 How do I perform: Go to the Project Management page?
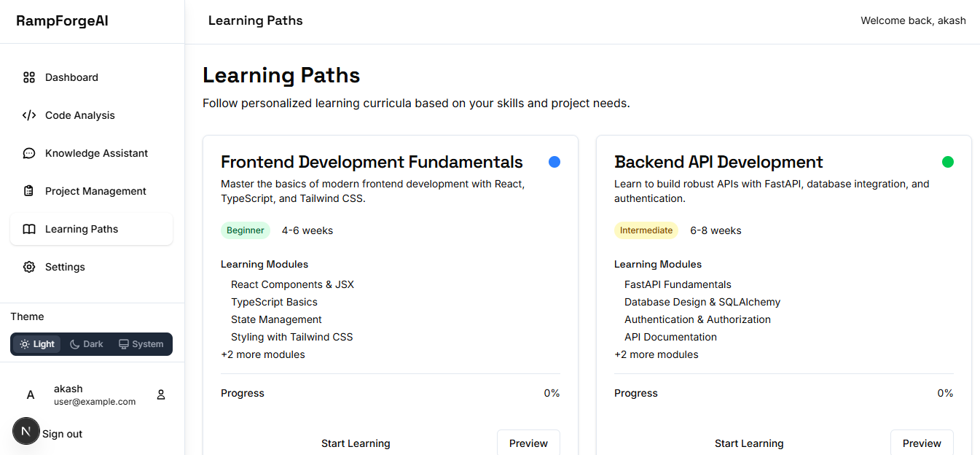tap(95, 191)
